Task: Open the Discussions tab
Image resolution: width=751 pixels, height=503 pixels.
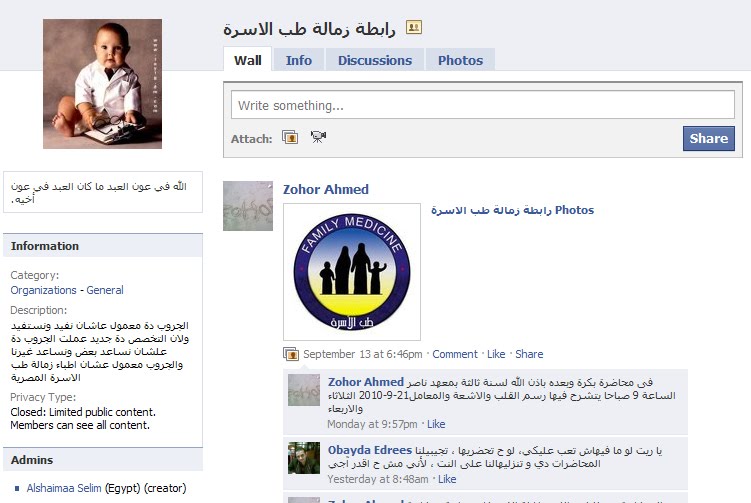Action: coord(375,60)
